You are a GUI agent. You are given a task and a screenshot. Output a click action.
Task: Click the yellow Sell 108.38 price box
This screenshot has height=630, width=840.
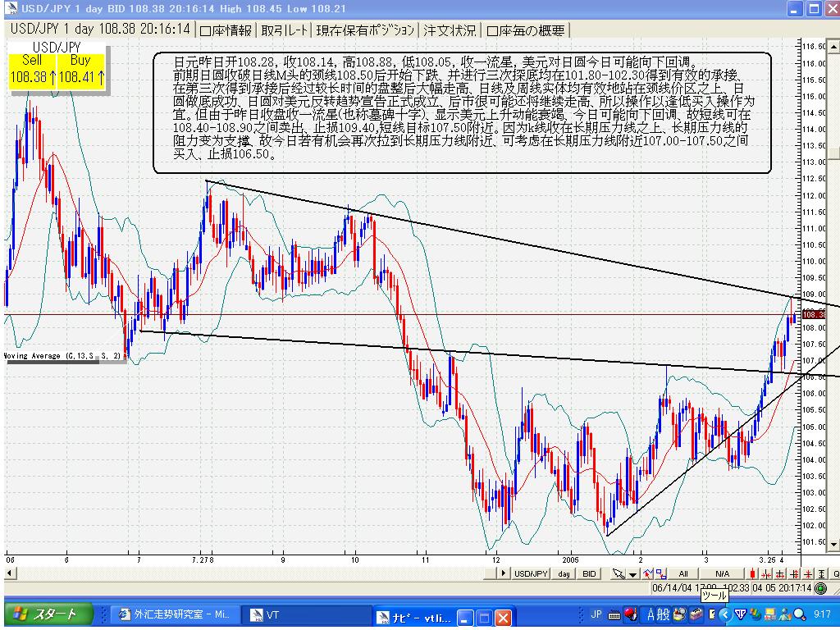(32, 71)
